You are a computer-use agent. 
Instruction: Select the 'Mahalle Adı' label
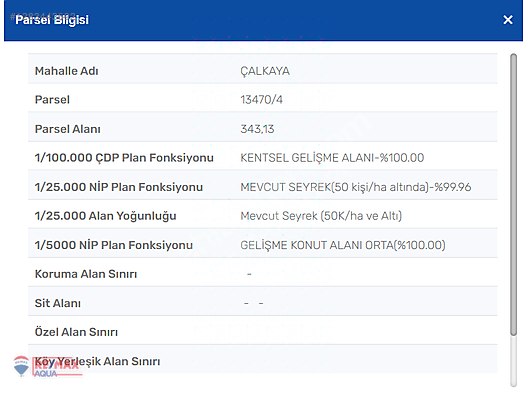tap(67, 71)
